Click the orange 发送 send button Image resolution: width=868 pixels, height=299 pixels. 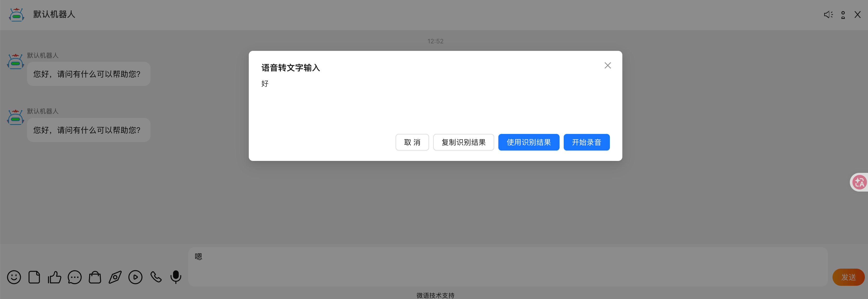tap(848, 277)
